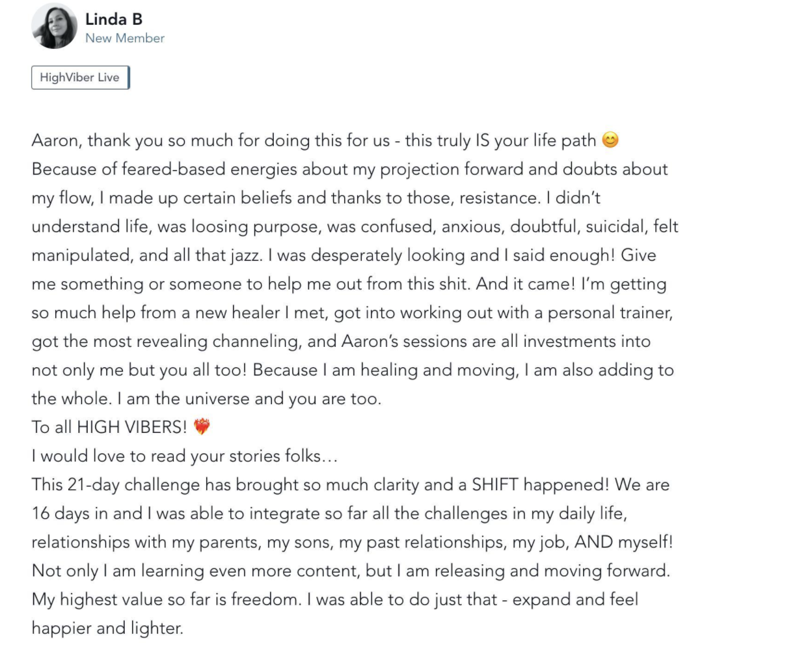Click the smiling face emoji
This screenshot has height=660, width=812.
(610, 140)
